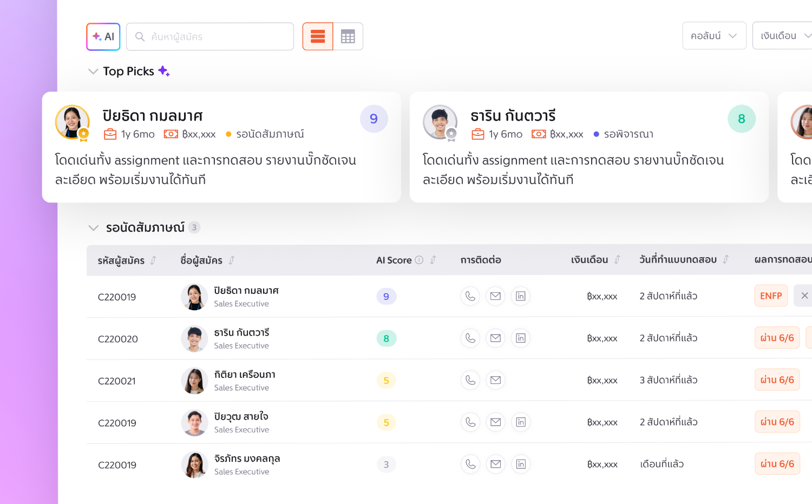This screenshot has height=504, width=812.
Task: Open applicant name ปิยวุฒ สายใจ
Action: [241, 416]
